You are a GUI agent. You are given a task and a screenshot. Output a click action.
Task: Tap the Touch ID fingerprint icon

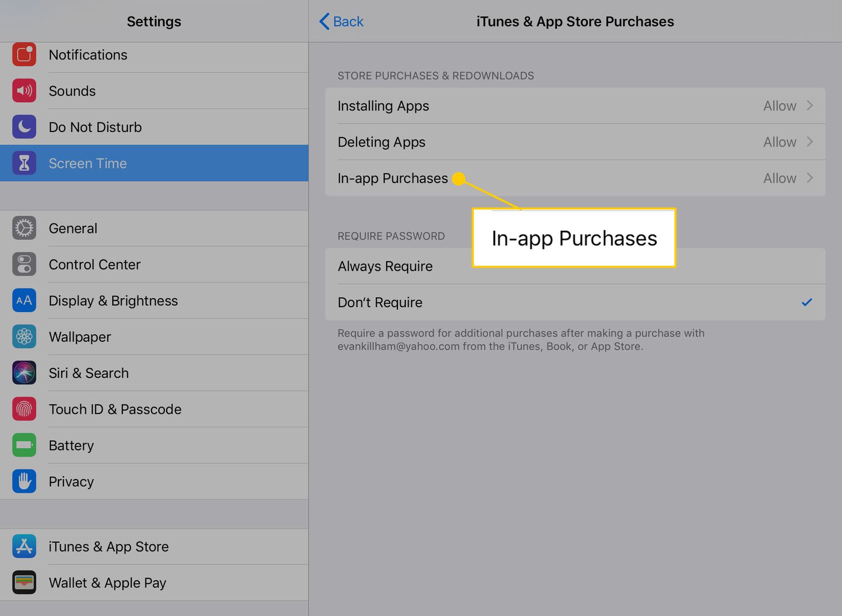point(24,409)
